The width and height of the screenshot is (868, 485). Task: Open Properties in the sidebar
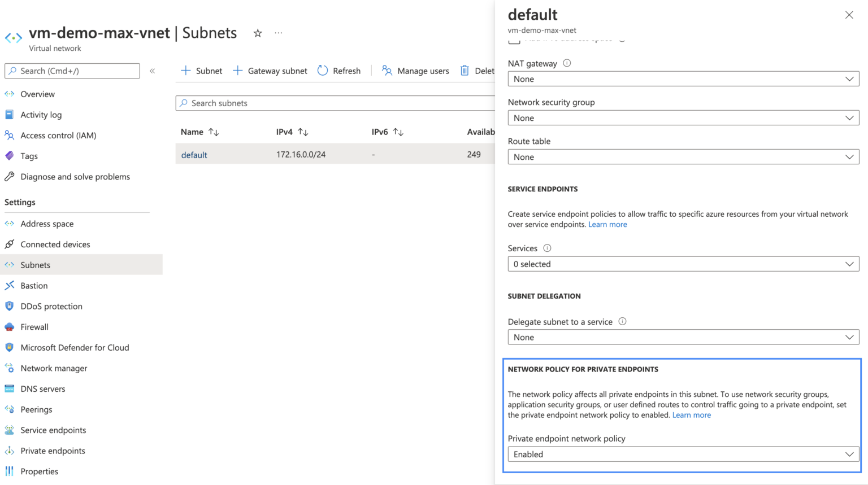click(x=39, y=471)
